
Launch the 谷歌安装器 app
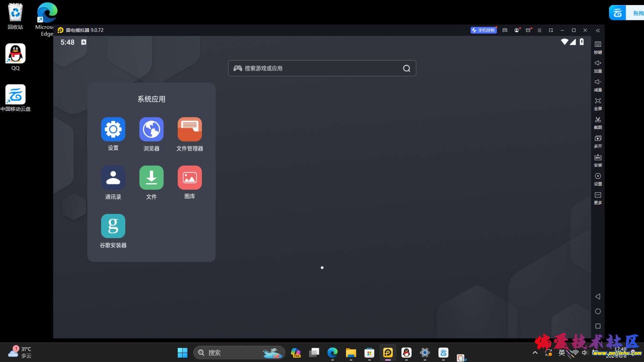(113, 226)
